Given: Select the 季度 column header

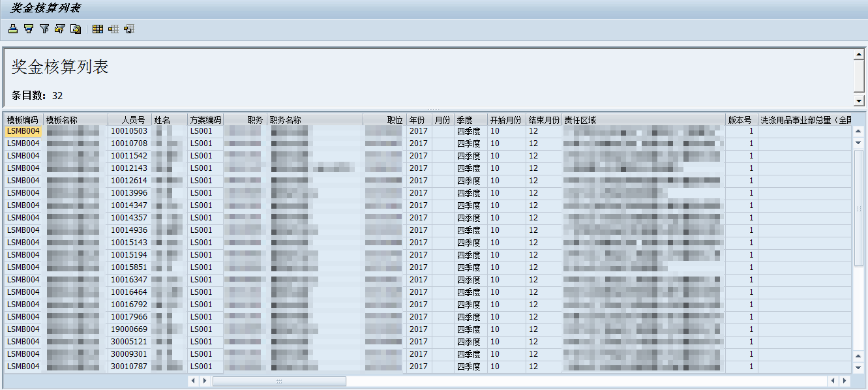Looking at the screenshot, I should 470,120.
